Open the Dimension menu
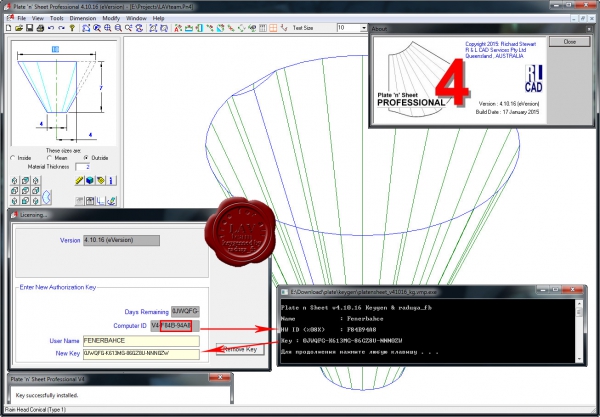This screenshot has width=600, height=417. pos(83,18)
